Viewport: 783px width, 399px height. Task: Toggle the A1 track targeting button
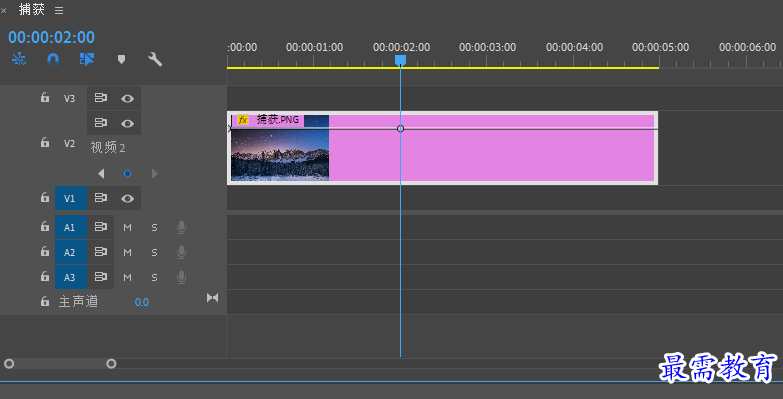click(70, 227)
